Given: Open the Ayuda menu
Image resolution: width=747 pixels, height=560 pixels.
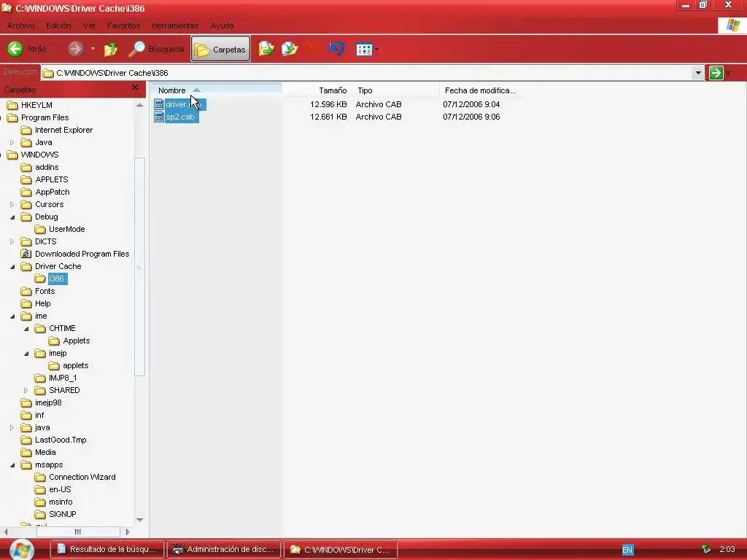Looking at the screenshot, I should point(222,26).
